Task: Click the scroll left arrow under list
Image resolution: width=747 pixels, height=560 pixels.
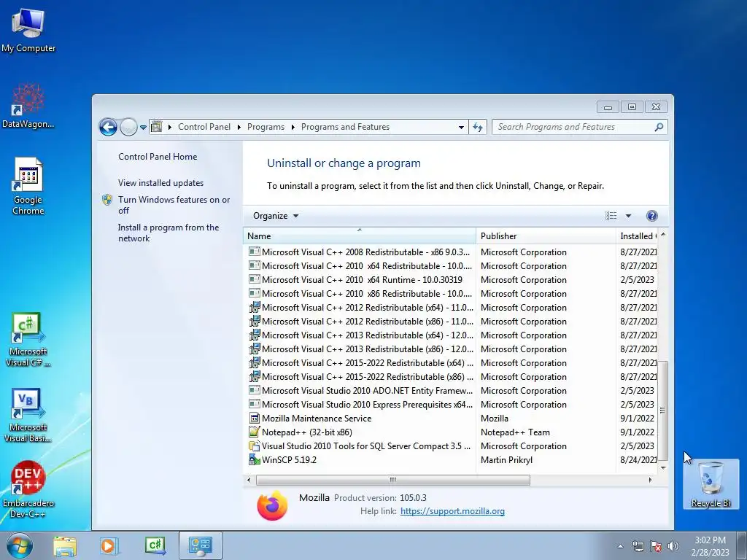Action: pos(249,480)
